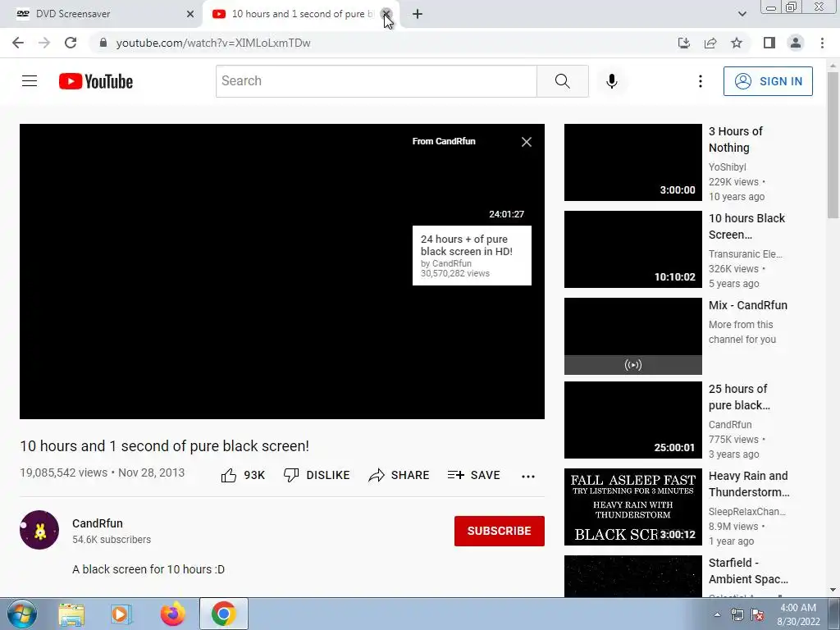840x630 pixels.
Task: Open Windows Explorer from taskbar
Action: tap(71, 614)
